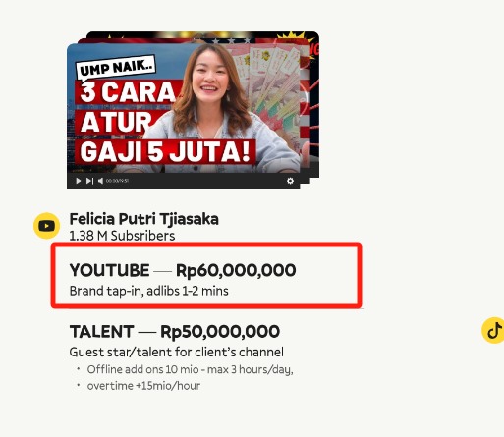
Task: Click the skip-next icon in player bar
Action: (x=89, y=181)
